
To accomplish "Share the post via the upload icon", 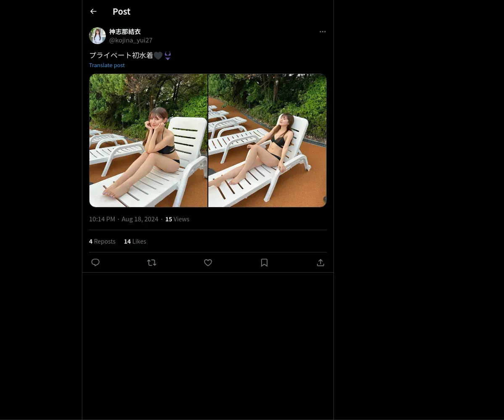I will 320,262.
